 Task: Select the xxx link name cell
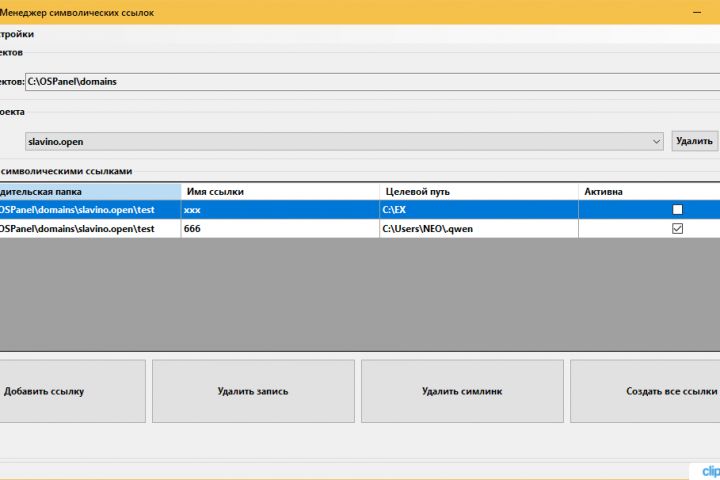[280, 209]
